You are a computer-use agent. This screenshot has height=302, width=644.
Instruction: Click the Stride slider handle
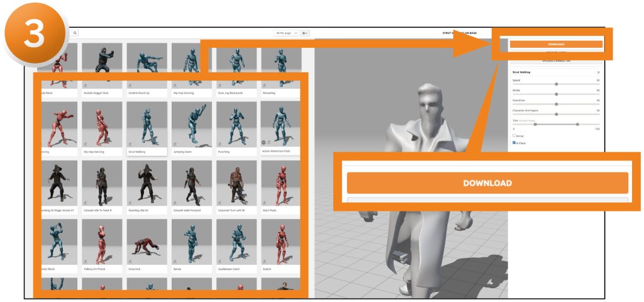pyautogui.click(x=556, y=94)
